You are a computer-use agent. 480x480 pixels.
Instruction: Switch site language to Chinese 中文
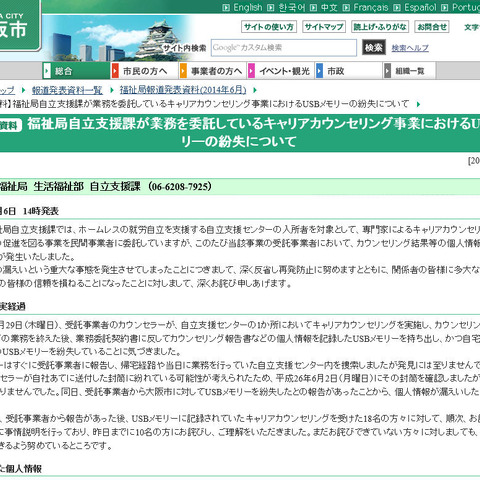(x=329, y=7)
